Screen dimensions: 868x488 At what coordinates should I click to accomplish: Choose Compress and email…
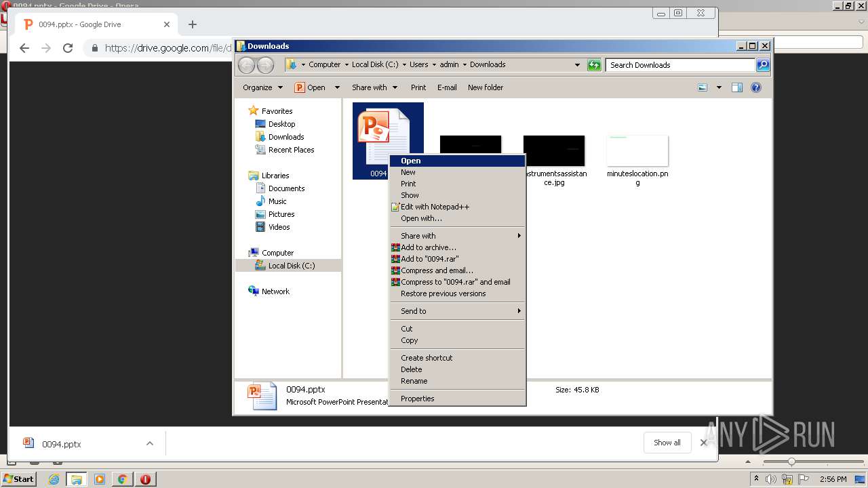(x=457, y=270)
